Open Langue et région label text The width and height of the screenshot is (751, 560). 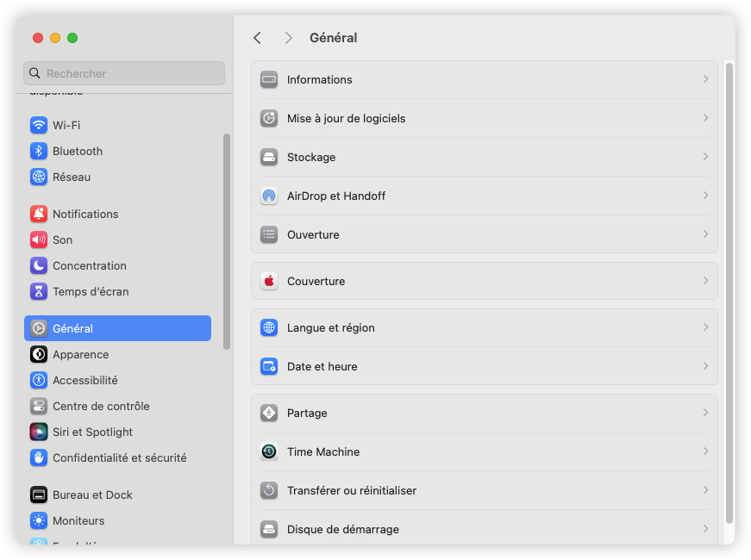331,328
